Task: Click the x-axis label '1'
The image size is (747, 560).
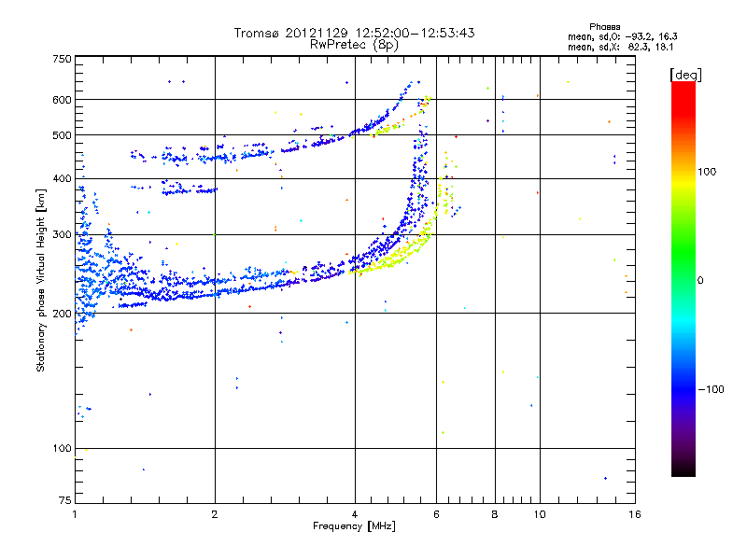Action: click(x=75, y=514)
